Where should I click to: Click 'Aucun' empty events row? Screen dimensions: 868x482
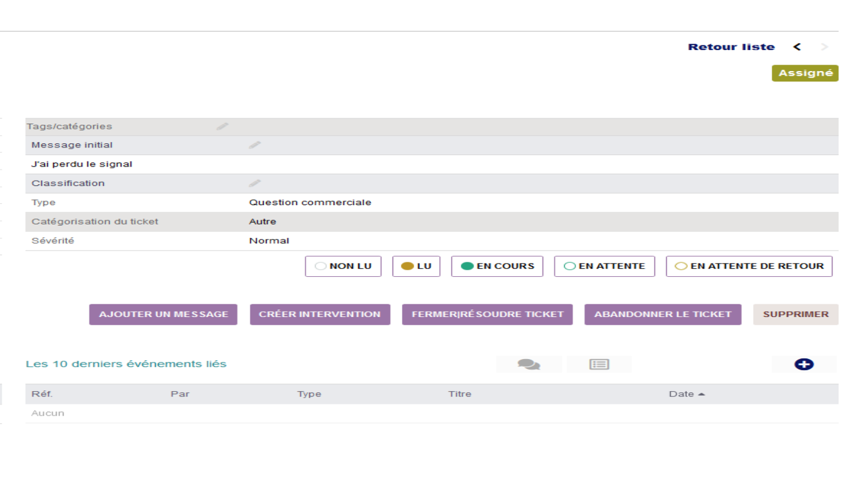(x=48, y=413)
